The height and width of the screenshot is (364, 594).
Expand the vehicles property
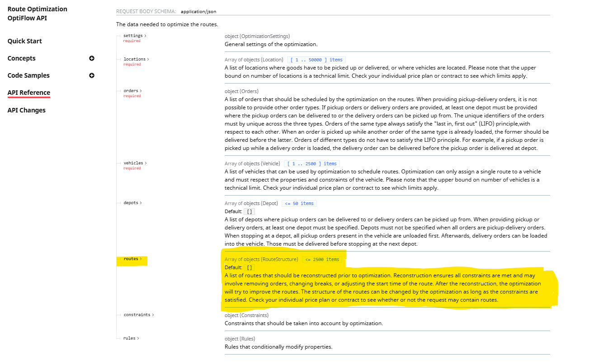[135, 163]
